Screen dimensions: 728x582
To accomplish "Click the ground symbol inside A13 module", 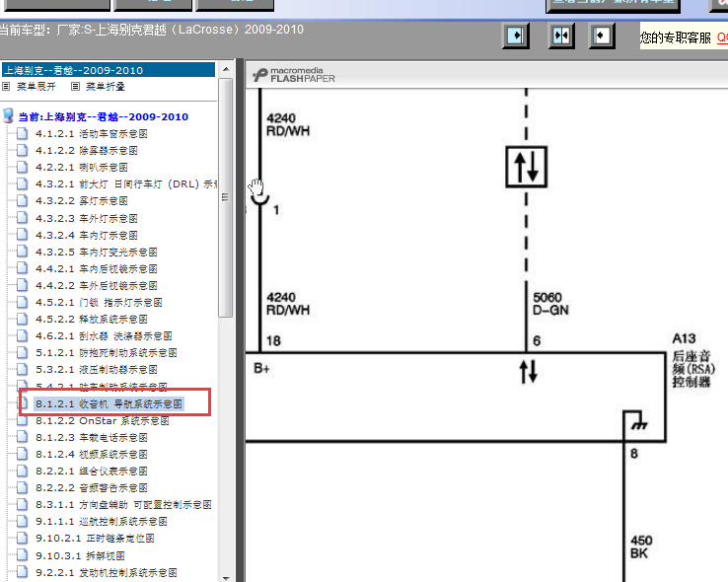I will point(639,425).
